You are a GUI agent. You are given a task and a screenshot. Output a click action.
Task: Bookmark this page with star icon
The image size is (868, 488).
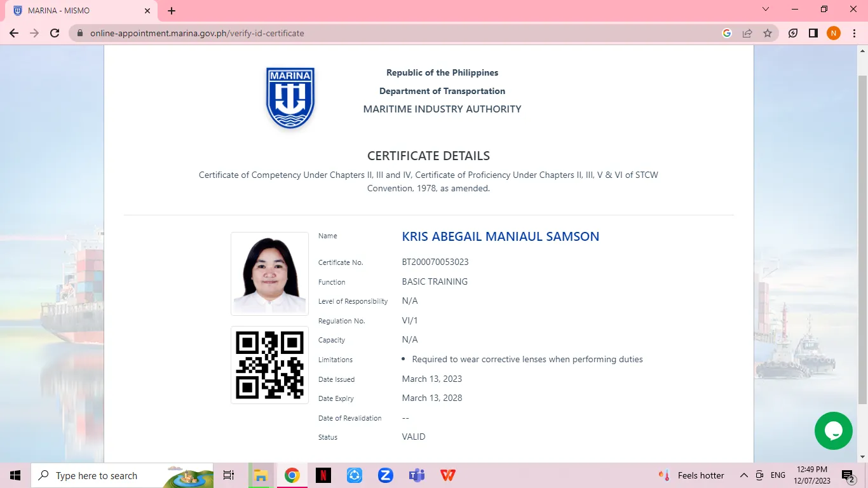pyautogui.click(x=768, y=33)
